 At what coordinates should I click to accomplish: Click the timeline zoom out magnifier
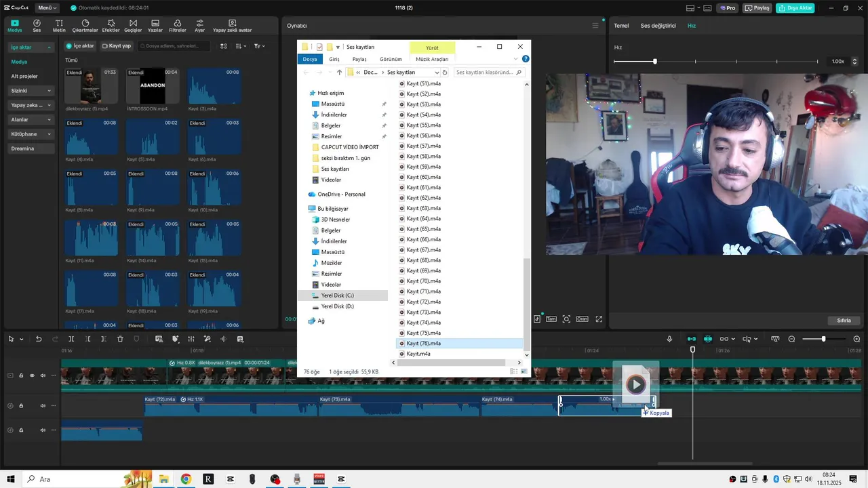791,339
